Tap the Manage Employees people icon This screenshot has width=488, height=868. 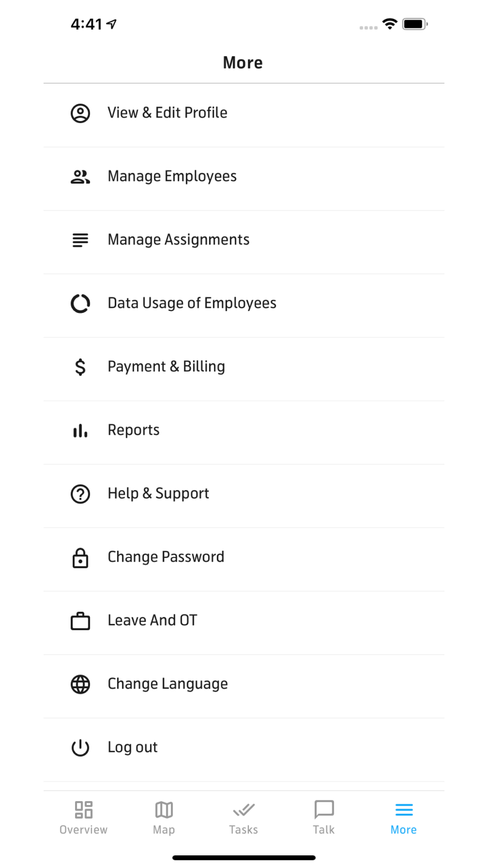point(81,177)
